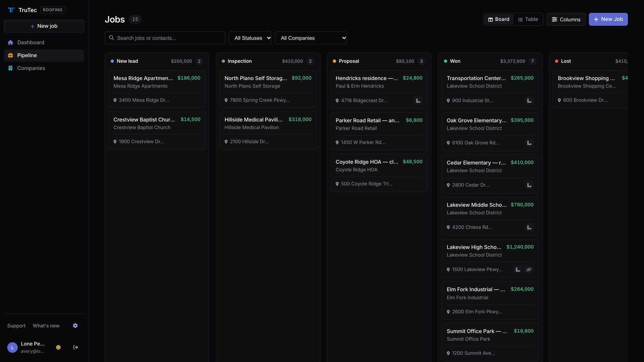Screen dimensions: 644x362
Task: Click the Brookview Shopping job title
Action: click(586, 78)
